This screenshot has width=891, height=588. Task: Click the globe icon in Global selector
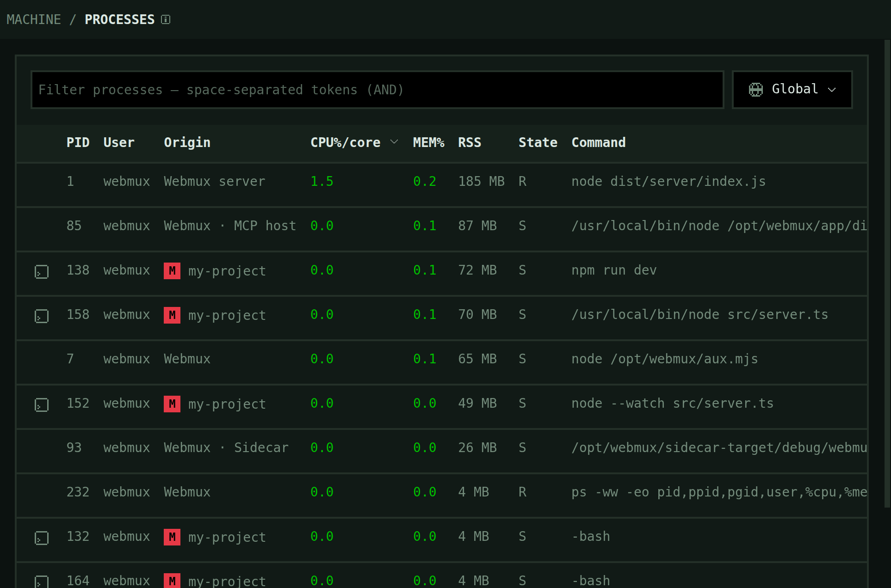tap(756, 89)
